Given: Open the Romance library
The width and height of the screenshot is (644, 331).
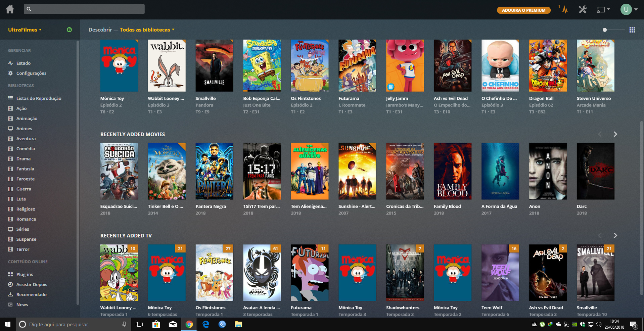Looking at the screenshot, I should [x=26, y=219].
